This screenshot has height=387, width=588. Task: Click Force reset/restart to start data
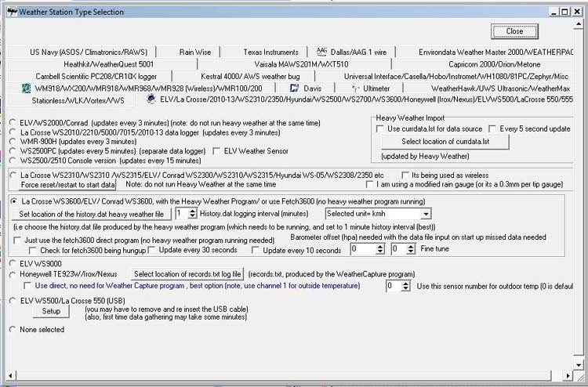67,185
